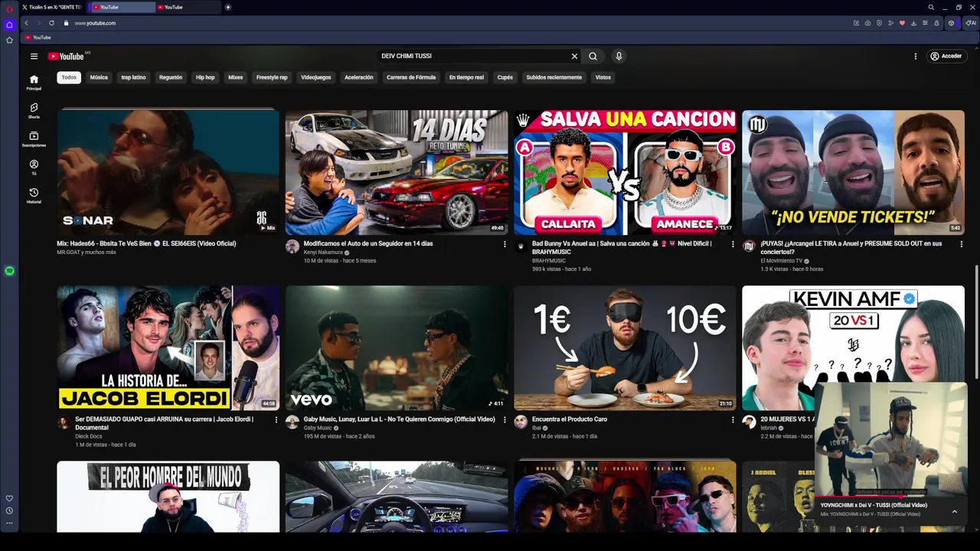Open the YouTube bookmark in bookmarks bar
Screen dimensions: 980x551
point(38,37)
